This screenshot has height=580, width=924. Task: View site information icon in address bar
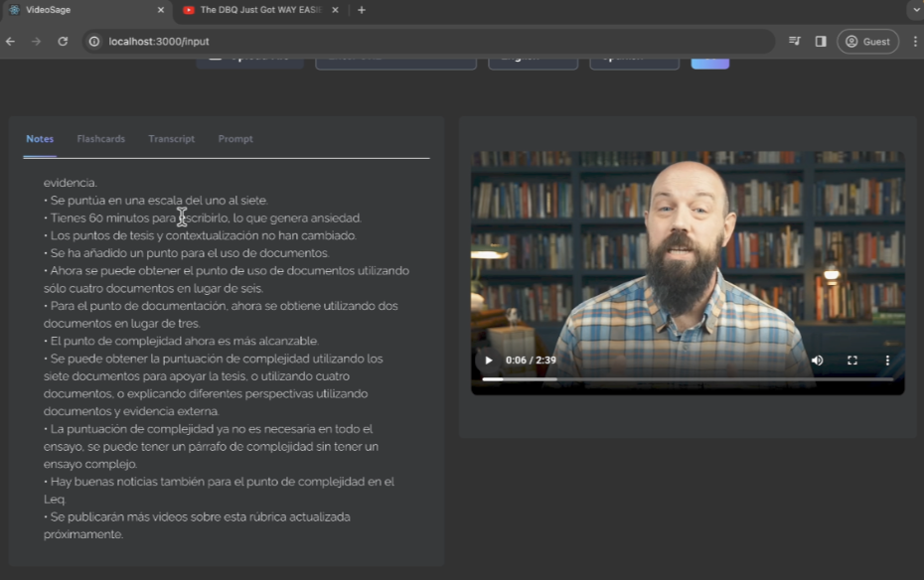click(94, 42)
